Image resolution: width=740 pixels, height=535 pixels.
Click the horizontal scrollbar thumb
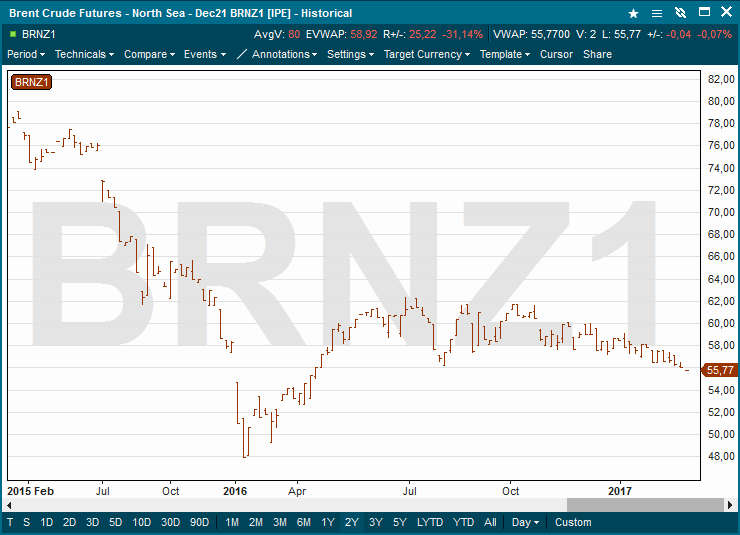(x=645, y=505)
